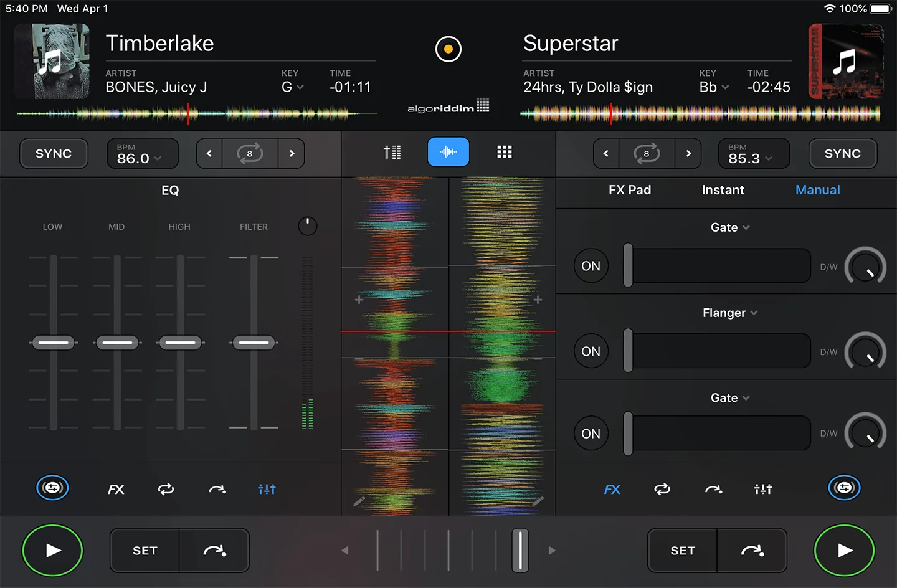This screenshot has height=588, width=897.
Task: Tap the right deck headphone cue icon
Action: 844,488
